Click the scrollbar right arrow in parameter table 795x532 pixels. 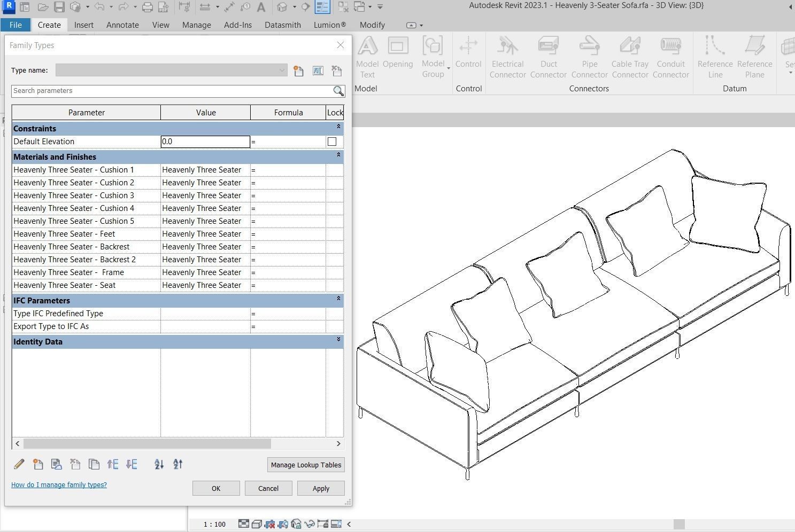click(338, 443)
